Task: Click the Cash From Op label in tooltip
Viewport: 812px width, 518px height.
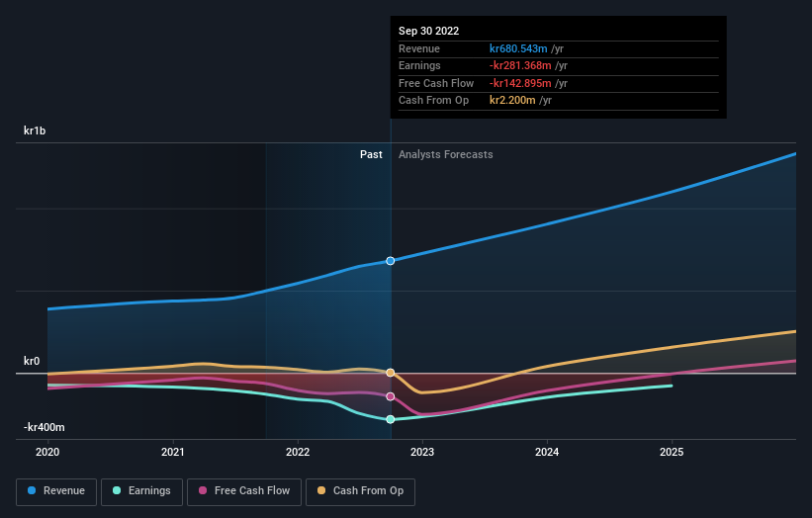Action: pos(433,101)
